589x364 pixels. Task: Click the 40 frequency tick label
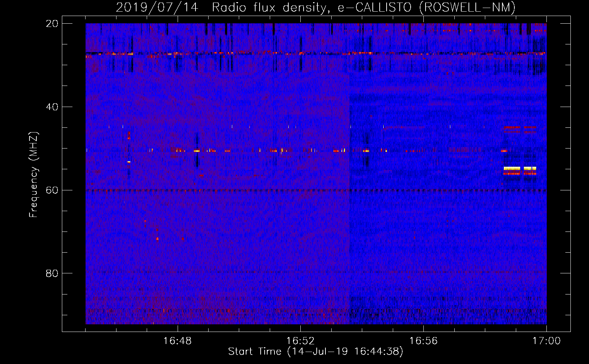(x=52, y=107)
